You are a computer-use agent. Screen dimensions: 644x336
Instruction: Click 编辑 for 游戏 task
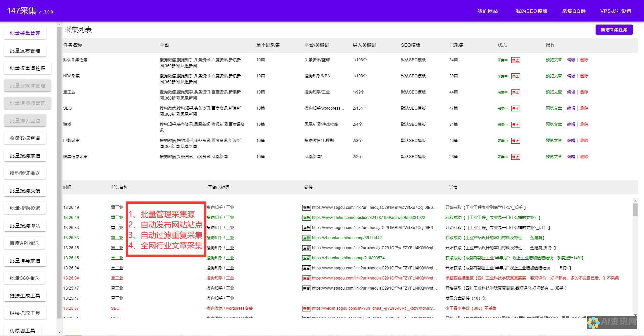click(x=571, y=124)
